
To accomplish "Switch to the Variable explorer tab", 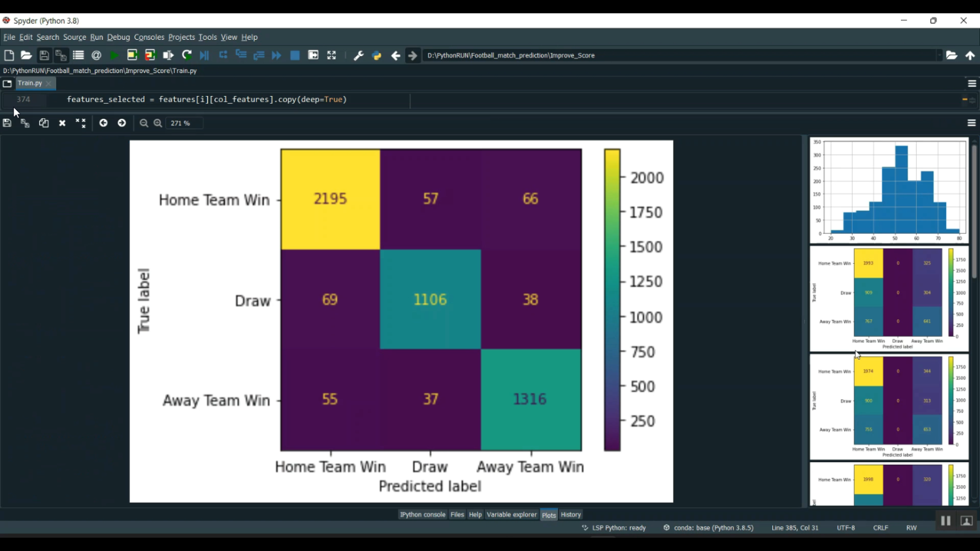I will coord(512,514).
